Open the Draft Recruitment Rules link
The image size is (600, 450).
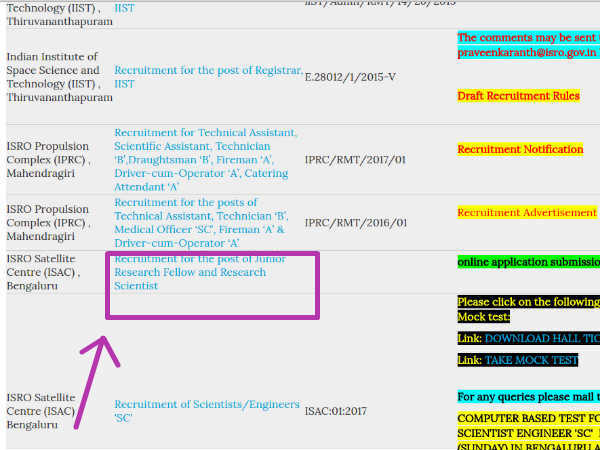tap(518, 96)
